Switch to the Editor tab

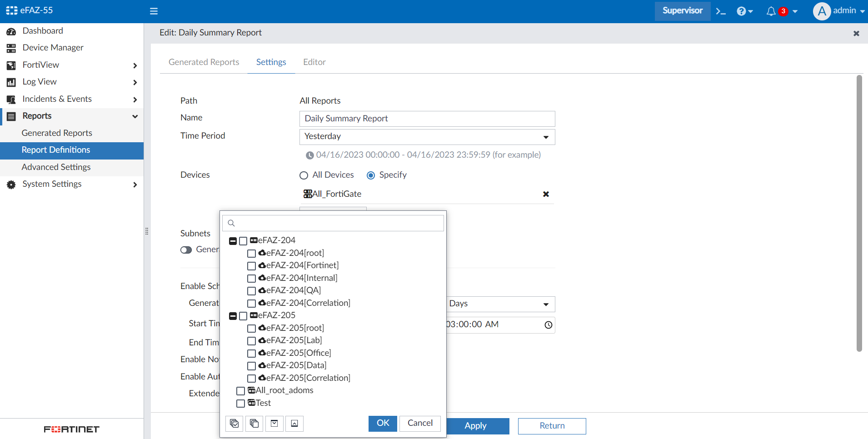[x=314, y=62]
